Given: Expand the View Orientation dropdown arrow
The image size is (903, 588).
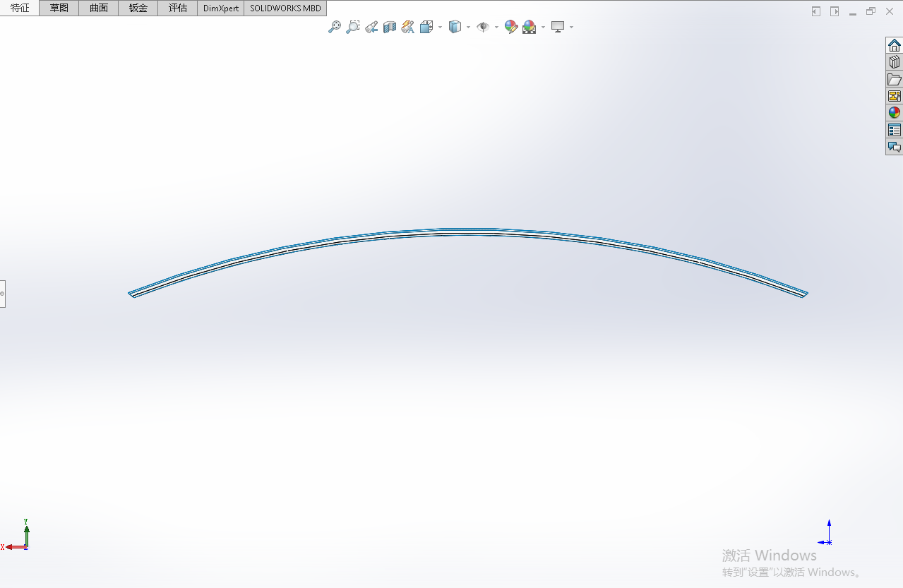Looking at the screenshot, I should pos(440,28).
